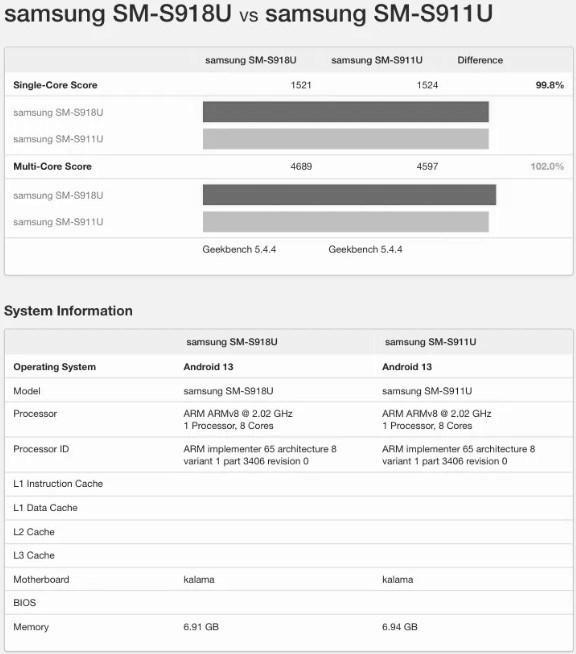Click the Operating System row label
This screenshot has width=576, height=654.
tap(55, 367)
